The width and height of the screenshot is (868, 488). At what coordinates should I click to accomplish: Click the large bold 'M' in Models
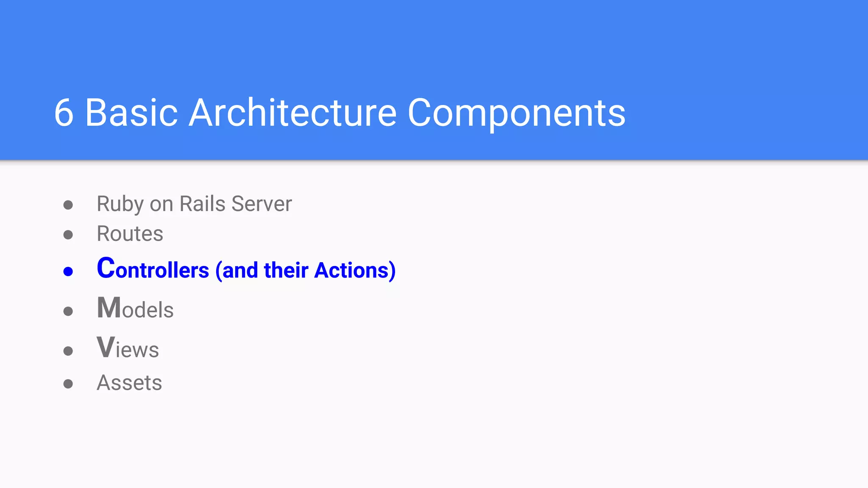click(x=109, y=308)
